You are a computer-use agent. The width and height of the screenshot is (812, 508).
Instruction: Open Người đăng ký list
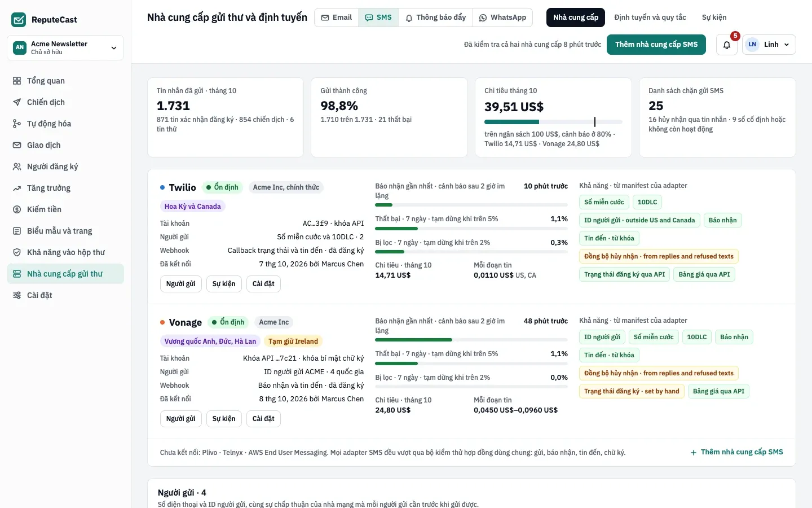(65, 167)
